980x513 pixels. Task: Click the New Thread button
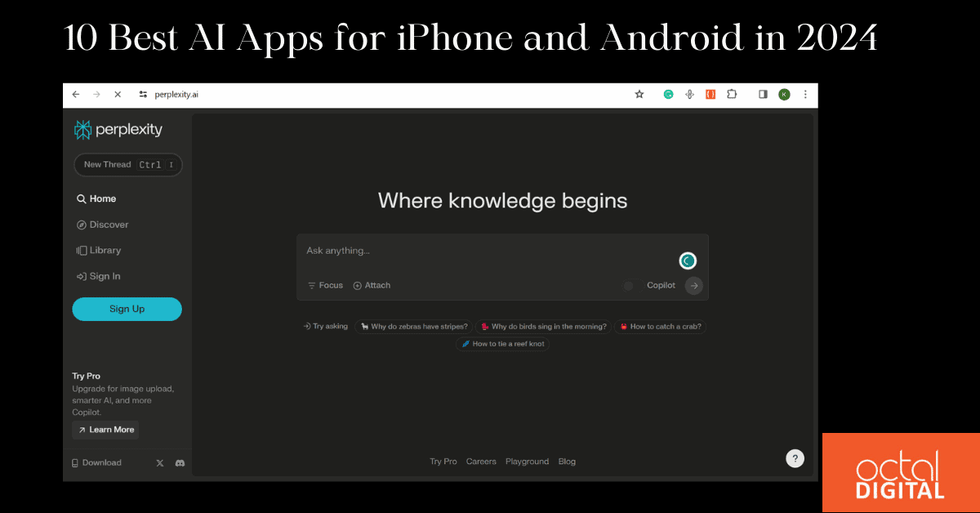point(127,164)
